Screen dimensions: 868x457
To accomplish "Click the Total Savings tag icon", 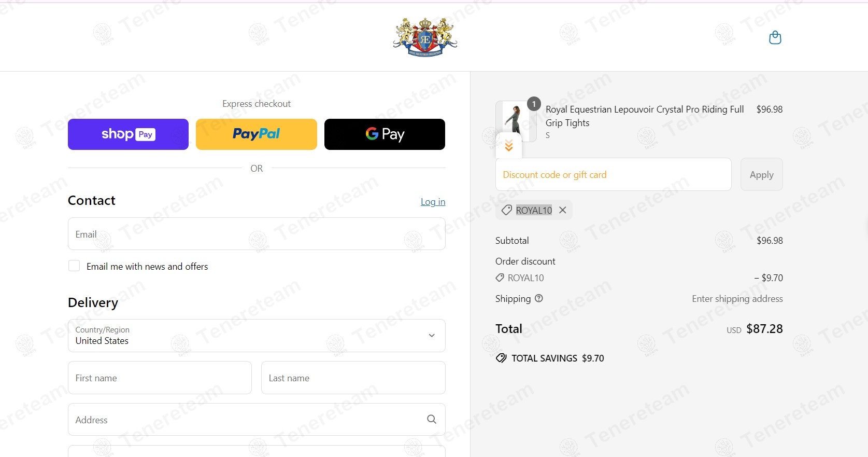I will (501, 358).
